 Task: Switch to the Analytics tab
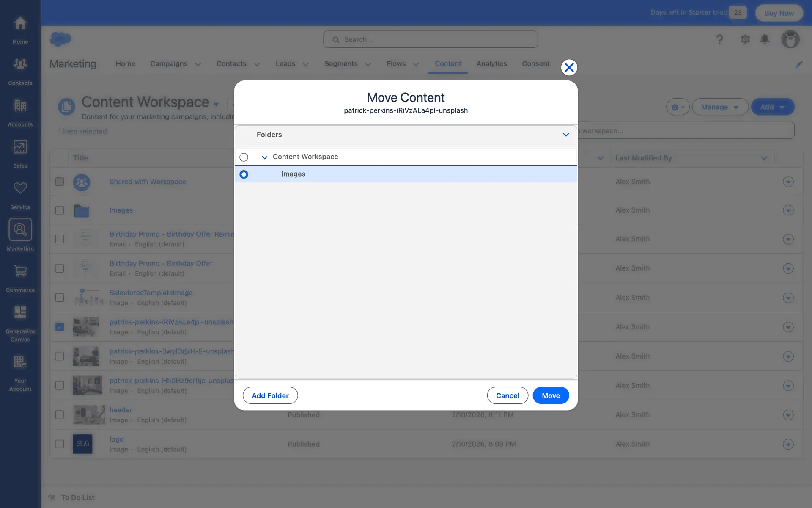(x=491, y=63)
